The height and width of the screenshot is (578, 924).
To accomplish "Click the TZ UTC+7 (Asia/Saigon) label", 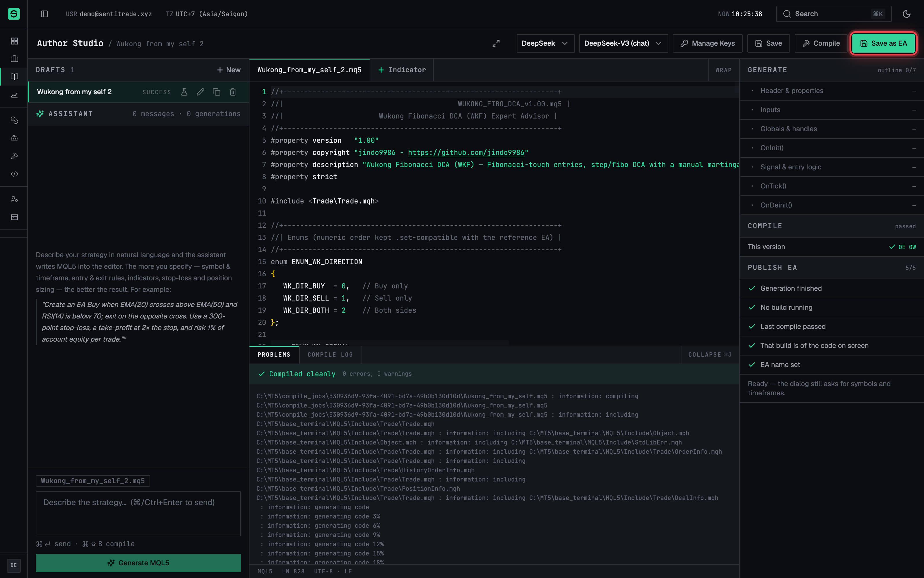I will click(207, 14).
